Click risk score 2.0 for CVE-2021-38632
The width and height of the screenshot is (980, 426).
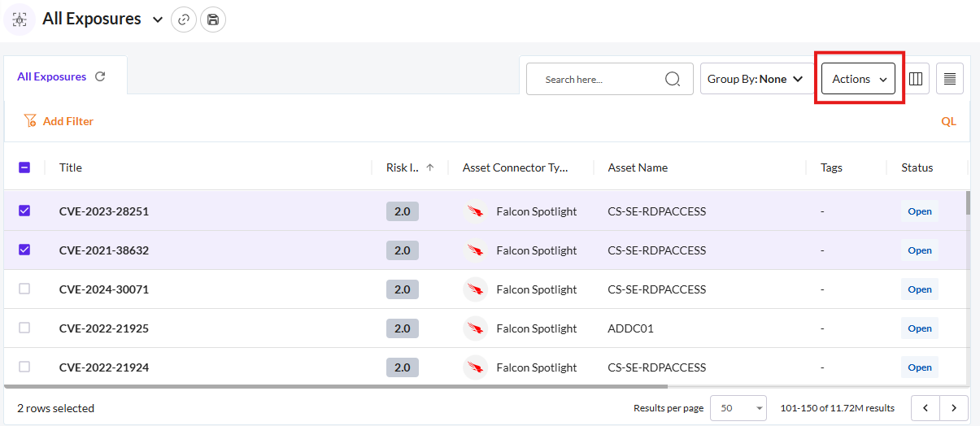click(x=403, y=250)
